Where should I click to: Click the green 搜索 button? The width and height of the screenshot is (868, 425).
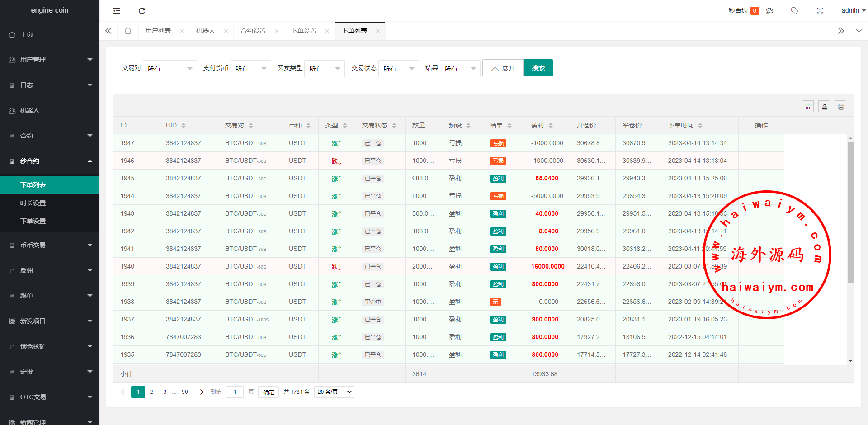point(538,68)
